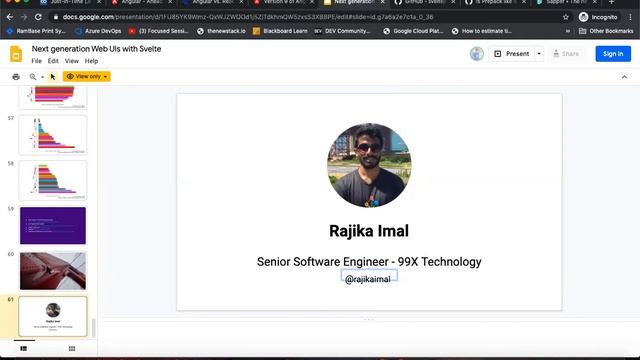Reload the page with the refresh icon
This screenshot has height=360, width=640.
click(38, 17)
